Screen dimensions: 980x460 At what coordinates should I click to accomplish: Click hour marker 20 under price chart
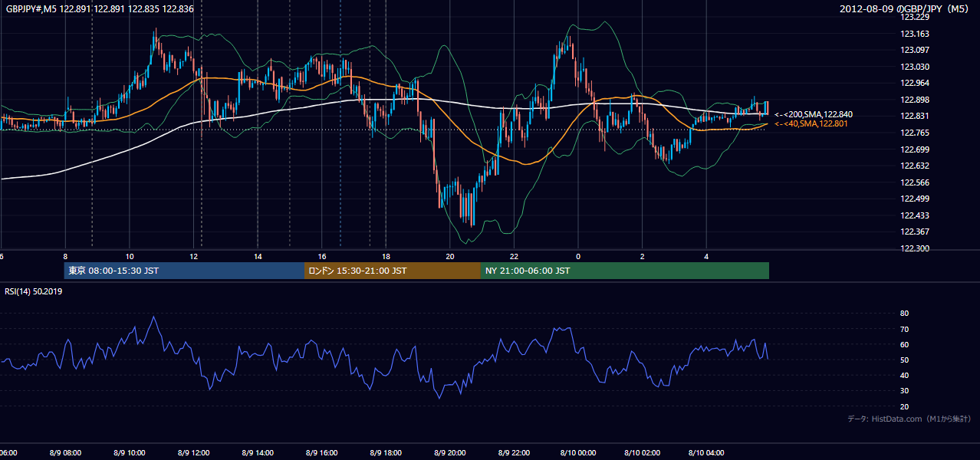pos(450,256)
